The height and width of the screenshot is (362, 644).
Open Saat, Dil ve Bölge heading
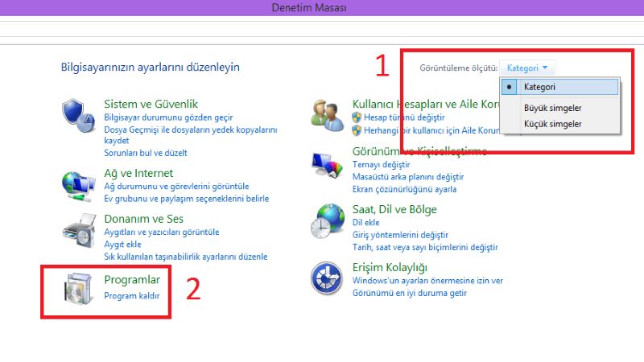[394, 209]
